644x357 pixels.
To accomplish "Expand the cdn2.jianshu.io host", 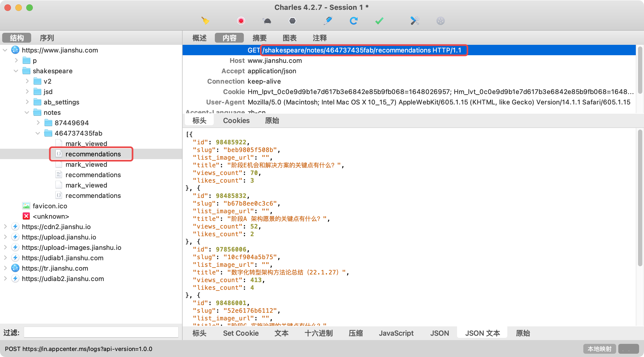I will coord(5,227).
